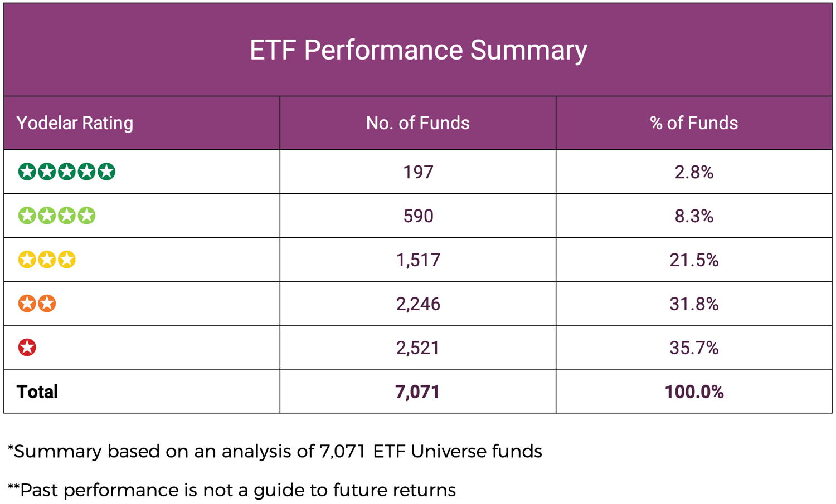Click the single red star icon
Screen dimensions: 836x504
pyautogui.click(x=27, y=348)
